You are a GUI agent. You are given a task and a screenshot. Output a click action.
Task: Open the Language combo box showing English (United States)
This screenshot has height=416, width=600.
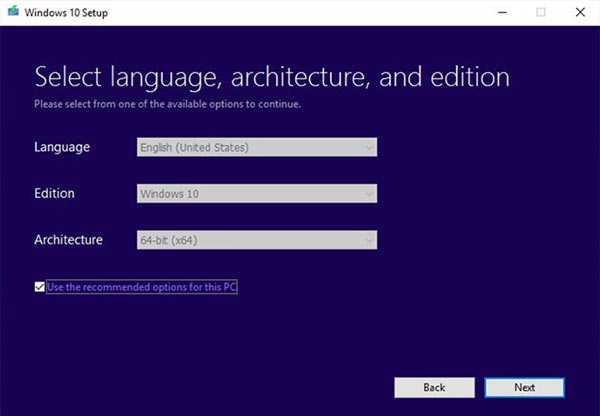coord(250,148)
